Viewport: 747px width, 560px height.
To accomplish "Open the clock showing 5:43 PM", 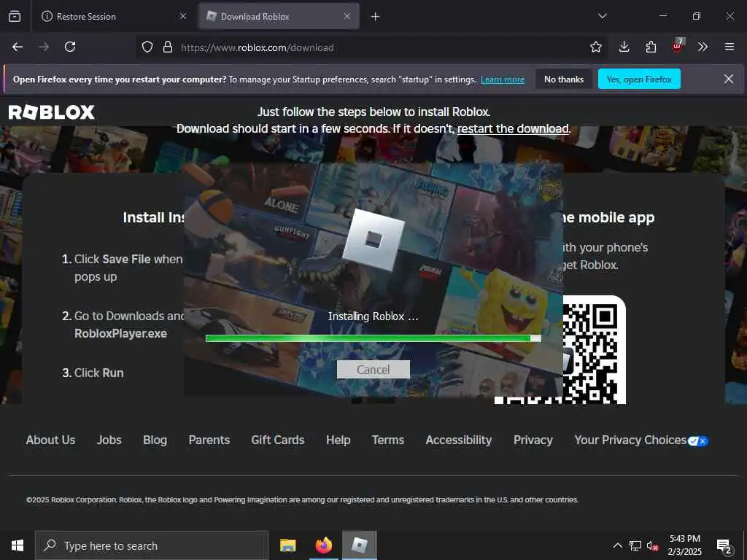I will pyautogui.click(x=684, y=545).
